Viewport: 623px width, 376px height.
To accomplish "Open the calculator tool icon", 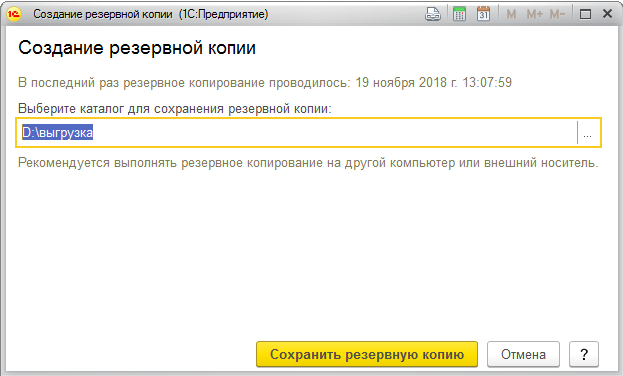I will coord(459,14).
